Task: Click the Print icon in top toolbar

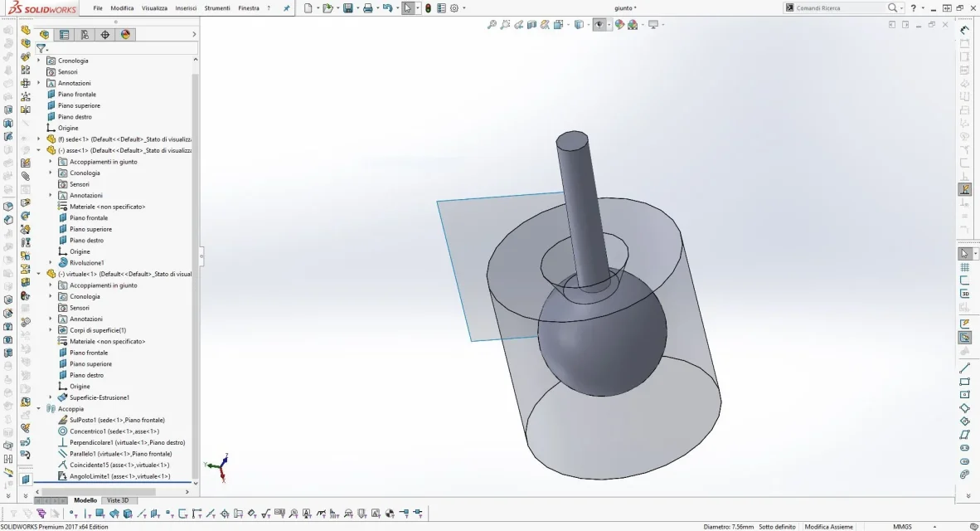Action: [367, 8]
